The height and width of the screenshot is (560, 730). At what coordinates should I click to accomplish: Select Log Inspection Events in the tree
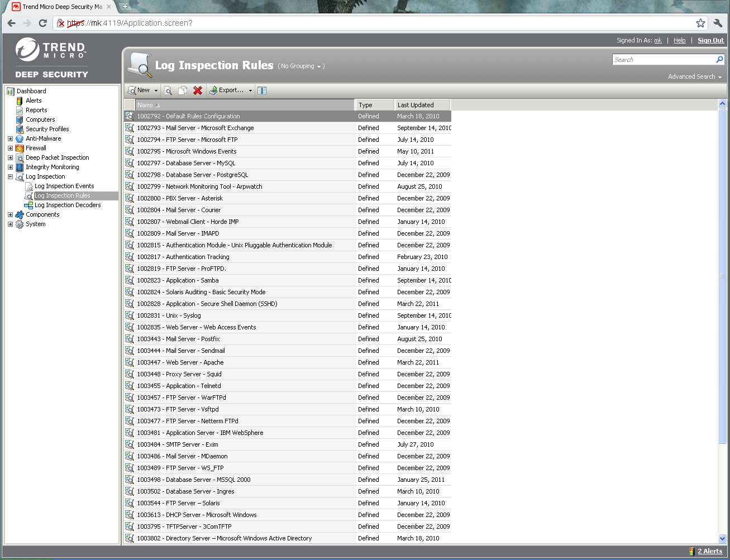[64, 186]
